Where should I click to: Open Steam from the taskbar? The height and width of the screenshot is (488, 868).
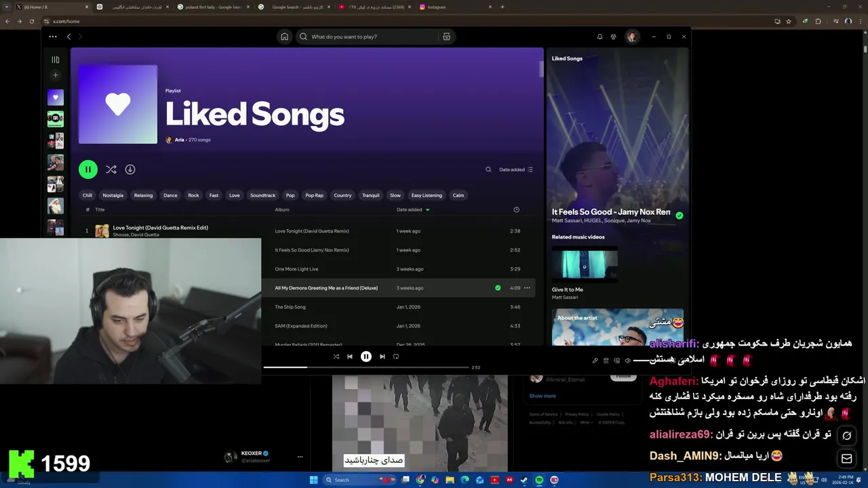point(524,480)
